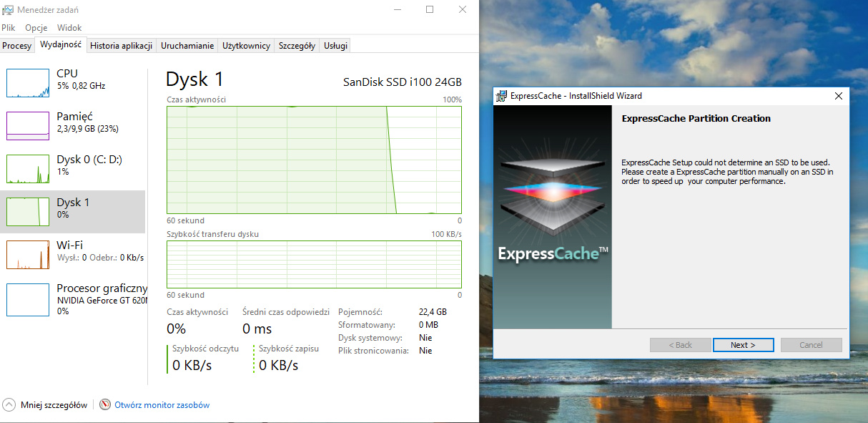Switch to the Szczegóły tab
Screen dimensions: 868x423
(297, 46)
